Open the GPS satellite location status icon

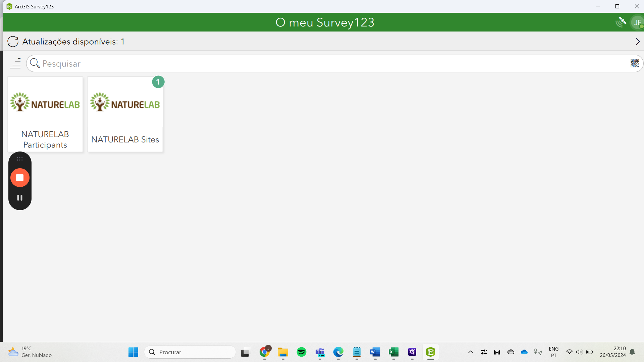tap(621, 22)
